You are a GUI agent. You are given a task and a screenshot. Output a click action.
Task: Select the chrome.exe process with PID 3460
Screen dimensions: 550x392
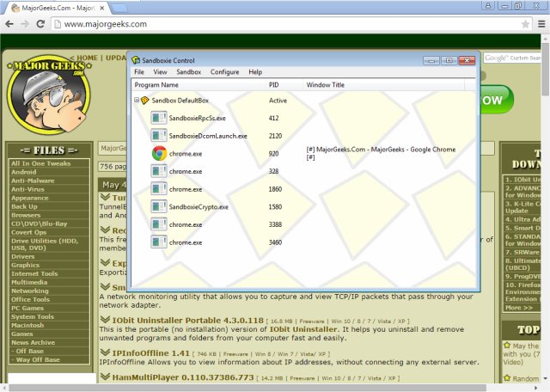click(185, 243)
